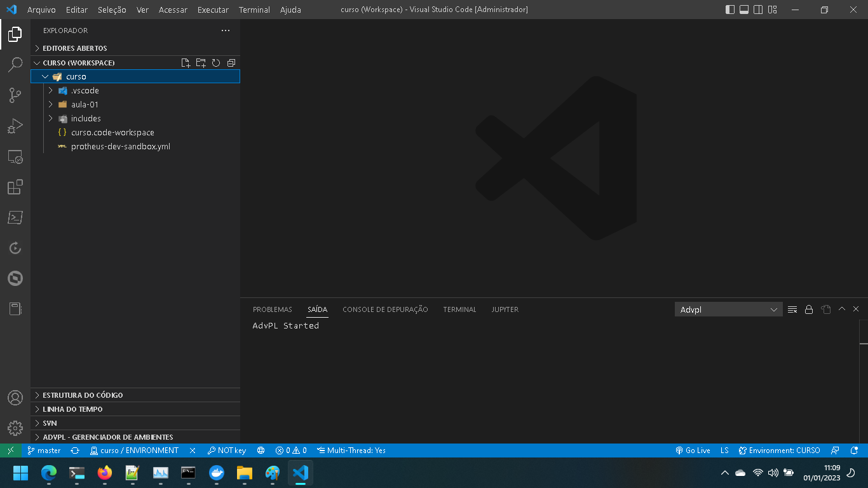This screenshot has width=868, height=488.
Task: Click the errors and warnings status icon
Action: 292,450
